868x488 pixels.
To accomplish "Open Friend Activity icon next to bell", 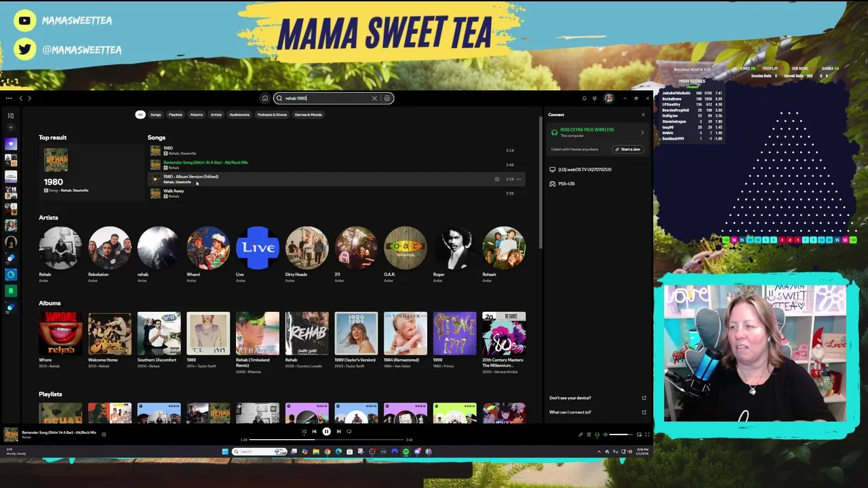I will tap(595, 98).
